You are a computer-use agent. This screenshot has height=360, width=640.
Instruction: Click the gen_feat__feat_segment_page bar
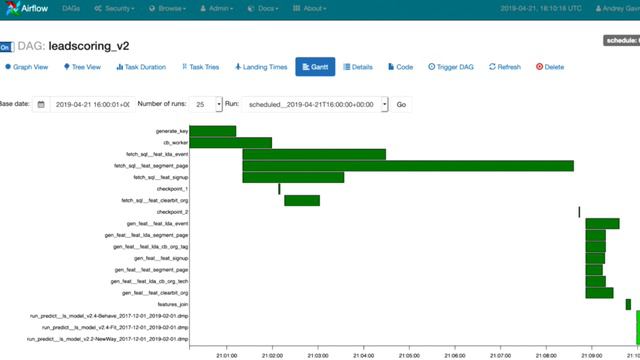click(594, 270)
